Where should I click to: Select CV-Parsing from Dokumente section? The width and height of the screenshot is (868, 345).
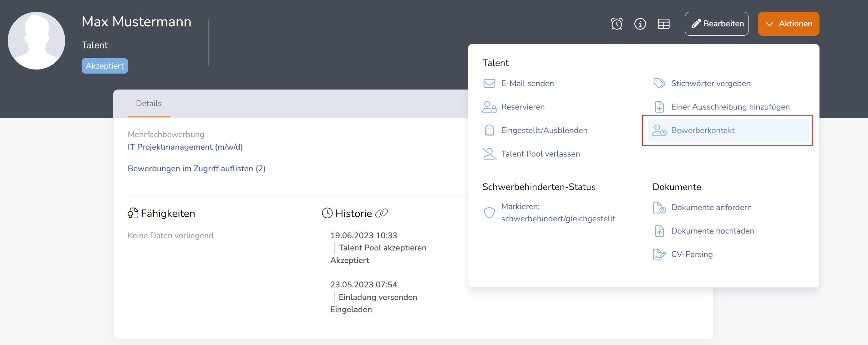[x=692, y=254]
